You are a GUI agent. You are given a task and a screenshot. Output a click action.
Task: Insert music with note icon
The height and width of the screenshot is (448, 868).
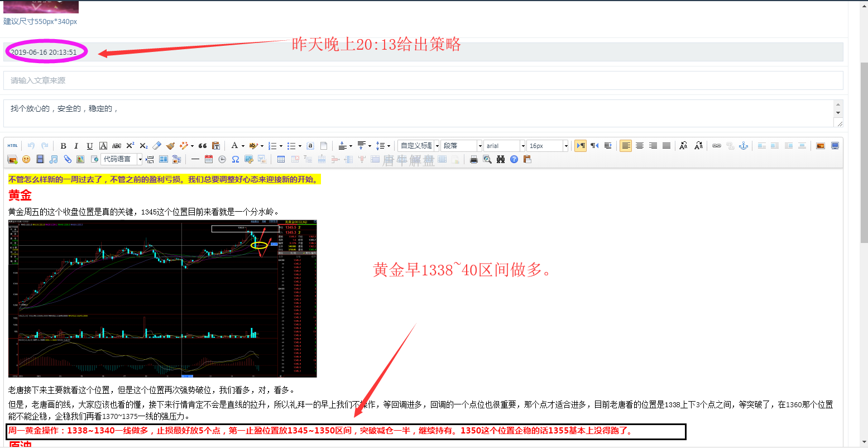(x=54, y=159)
